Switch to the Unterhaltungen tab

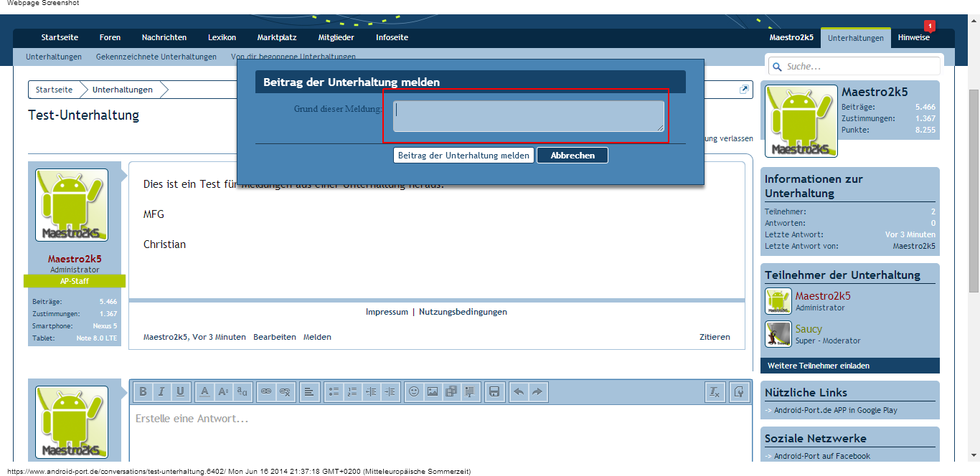[855, 38]
